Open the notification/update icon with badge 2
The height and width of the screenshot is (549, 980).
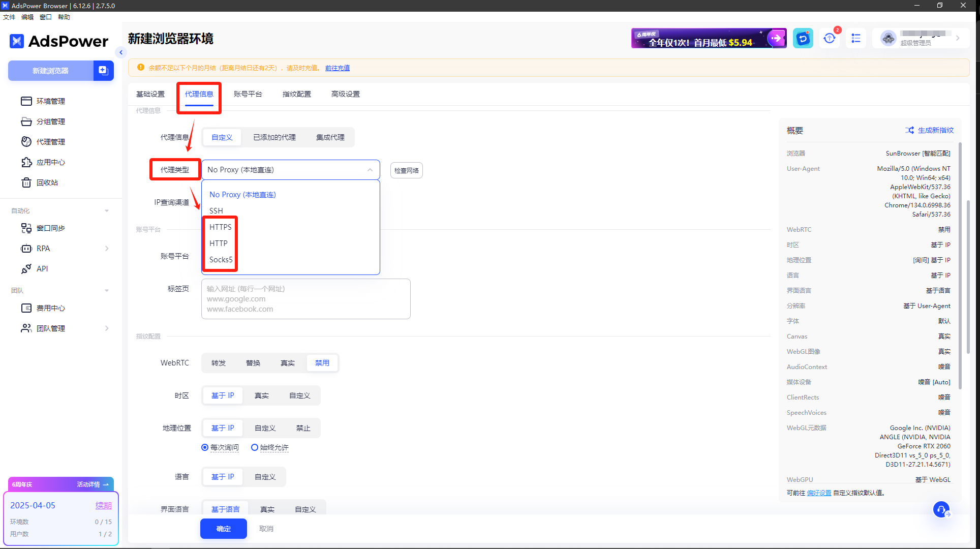(830, 38)
